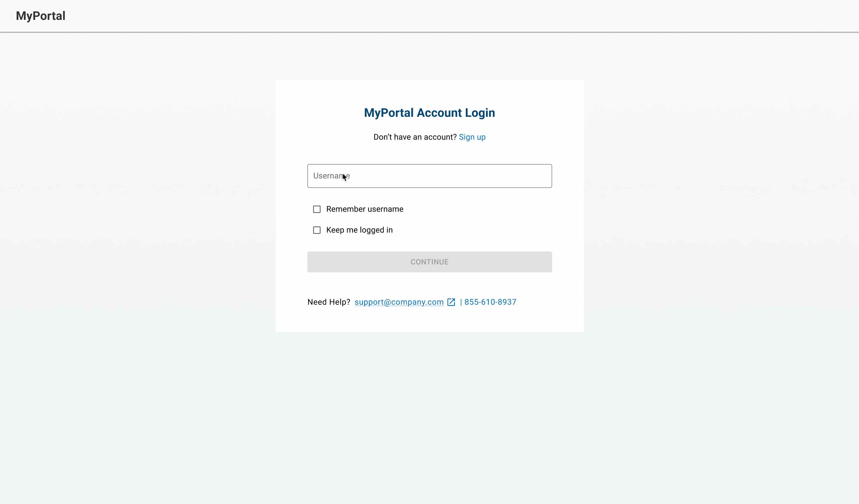Click the Need Help? text
Screen dimensions: 859x504
click(x=329, y=302)
